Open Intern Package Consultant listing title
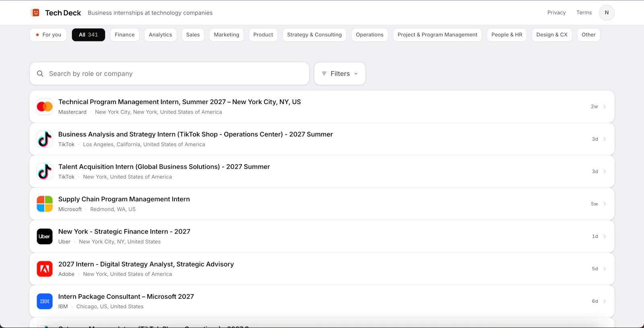The height and width of the screenshot is (328, 644). pyautogui.click(x=126, y=297)
